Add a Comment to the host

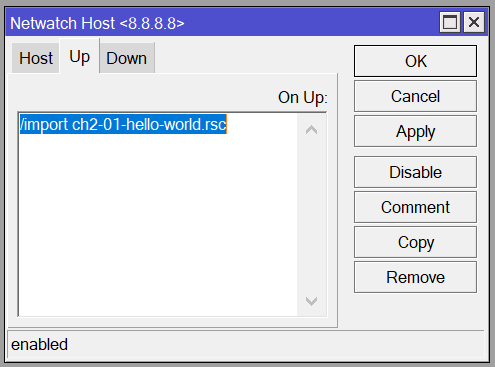coord(415,207)
